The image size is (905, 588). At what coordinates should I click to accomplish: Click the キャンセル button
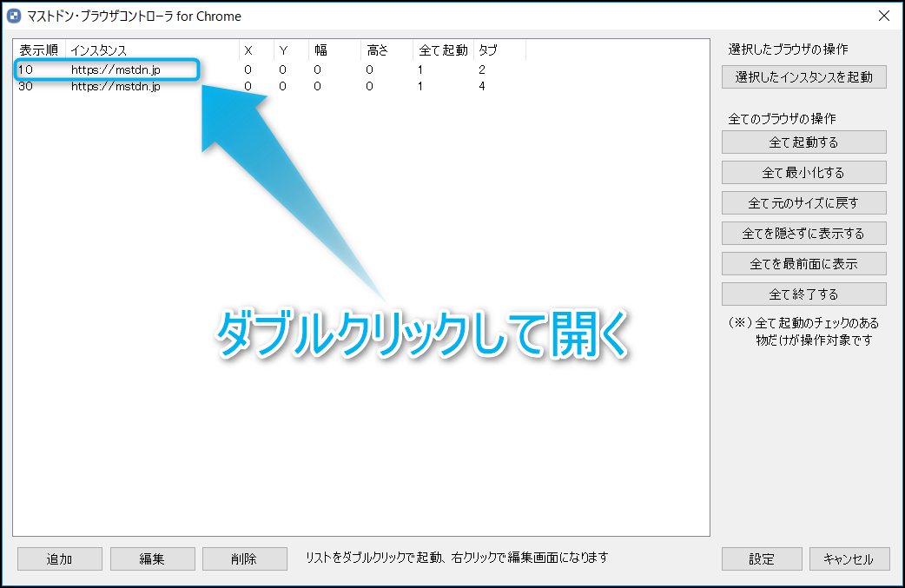coord(849,559)
